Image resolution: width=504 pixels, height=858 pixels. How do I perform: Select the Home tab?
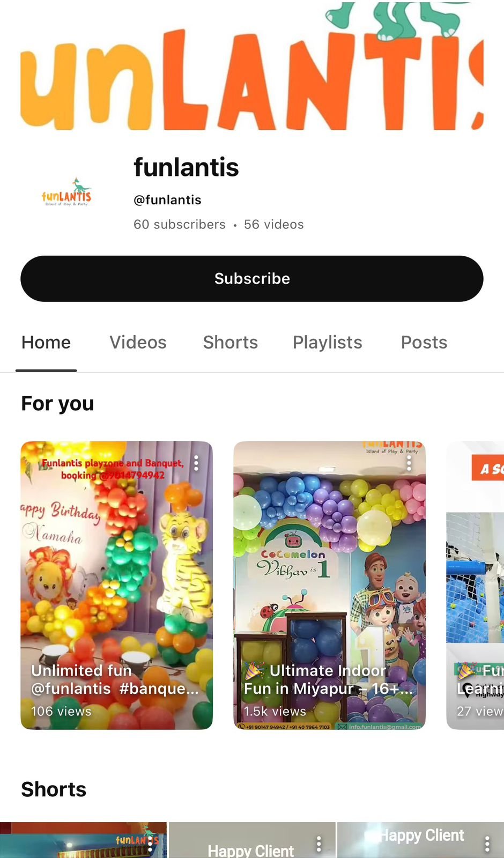point(46,343)
